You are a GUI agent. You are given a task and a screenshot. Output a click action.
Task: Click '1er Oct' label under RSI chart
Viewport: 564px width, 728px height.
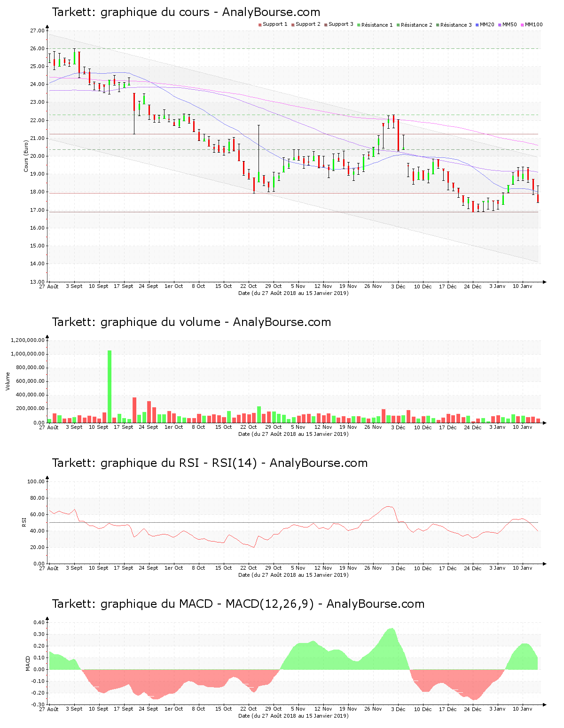click(174, 568)
